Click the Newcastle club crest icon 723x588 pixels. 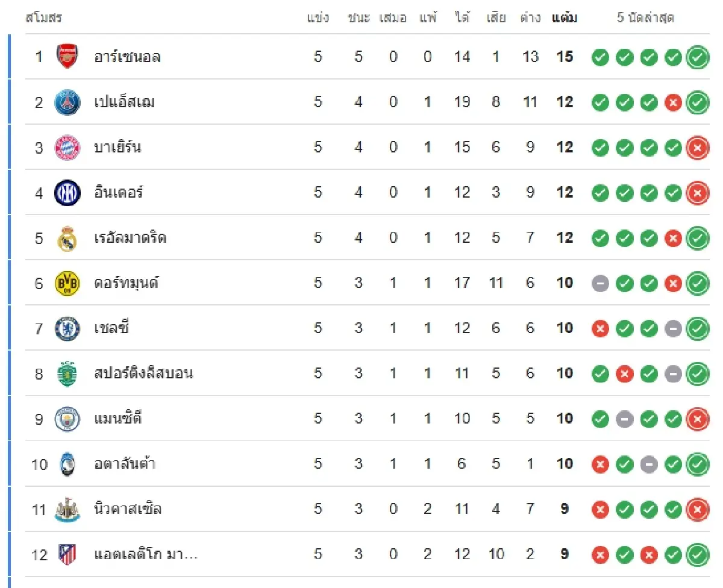[67, 510]
